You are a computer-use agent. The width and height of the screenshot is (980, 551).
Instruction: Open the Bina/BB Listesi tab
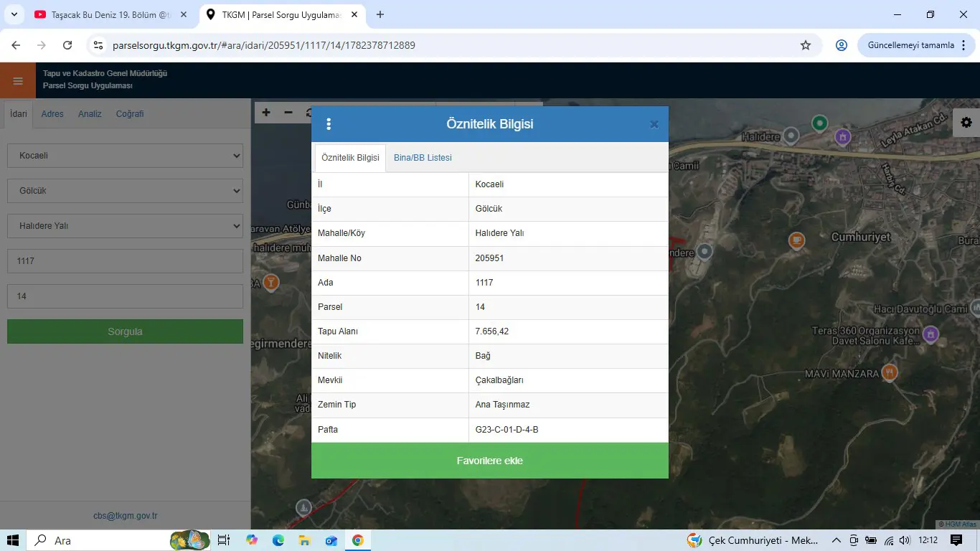(423, 158)
